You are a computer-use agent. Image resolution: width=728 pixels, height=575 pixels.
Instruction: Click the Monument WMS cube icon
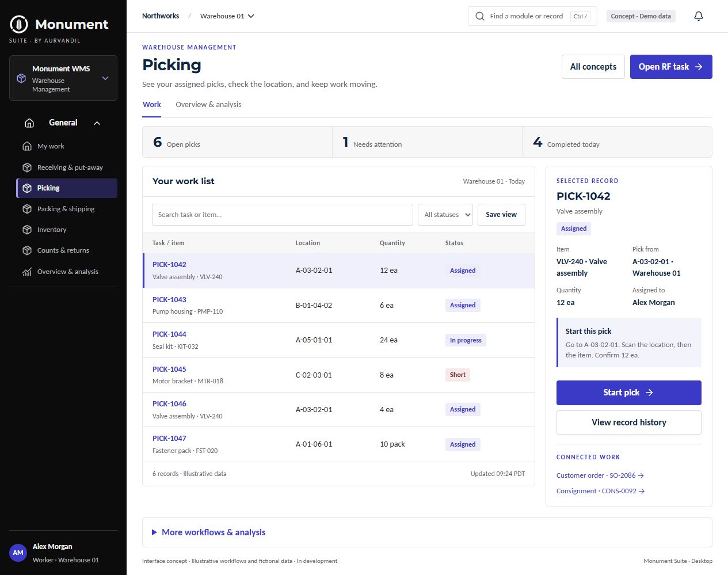[21, 78]
